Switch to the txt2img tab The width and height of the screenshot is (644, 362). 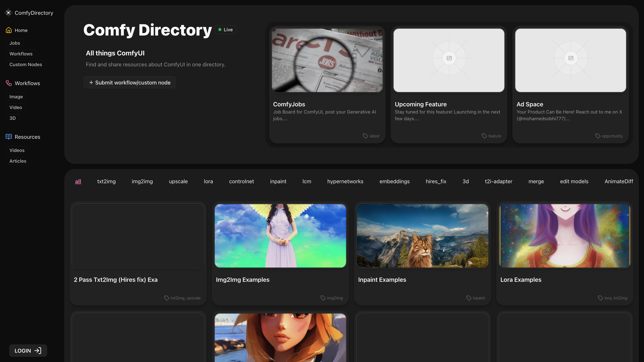tap(106, 181)
